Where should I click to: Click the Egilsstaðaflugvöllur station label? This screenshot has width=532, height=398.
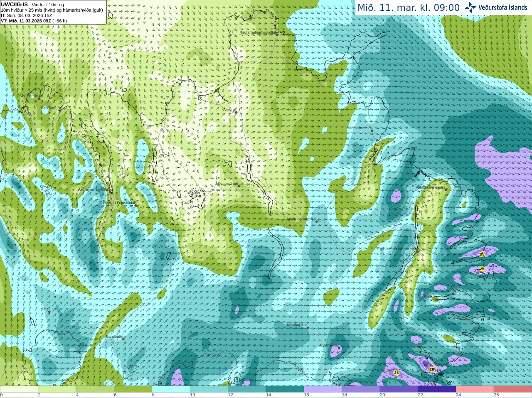(397, 249)
